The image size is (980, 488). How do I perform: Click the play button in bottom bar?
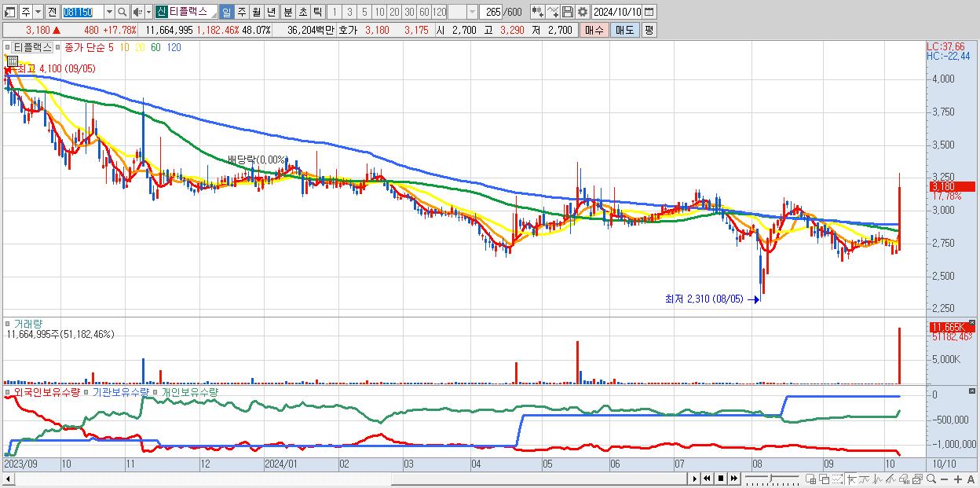tap(694, 479)
